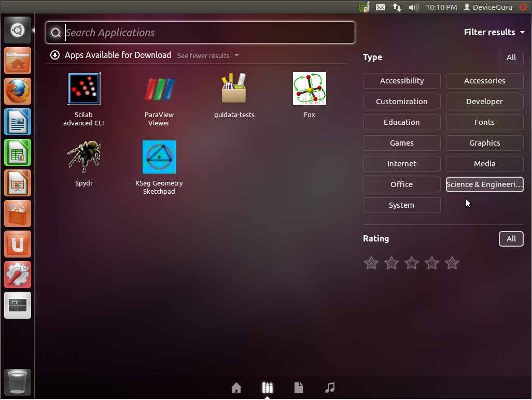This screenshot has height=400, width=532.
Task: Set rating filter to one star
Action: (371, 263)
